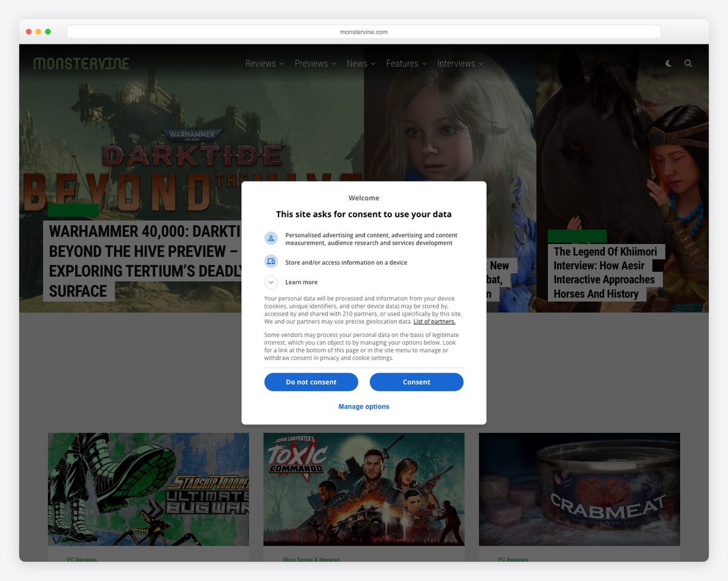Viewport: 728px width, 581px height.
Task: Open the Interviews menu
Action: click(x=460, y=63)
